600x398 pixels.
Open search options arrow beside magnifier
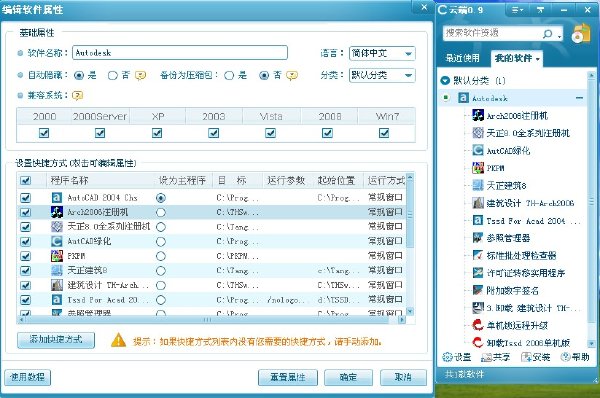coord(559,36)
